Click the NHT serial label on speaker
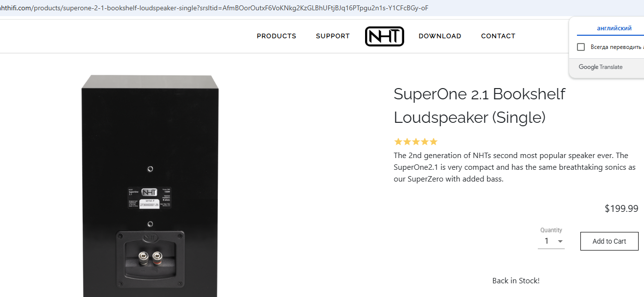This screenshot has width=644, height=297. [x=150, y=198]
